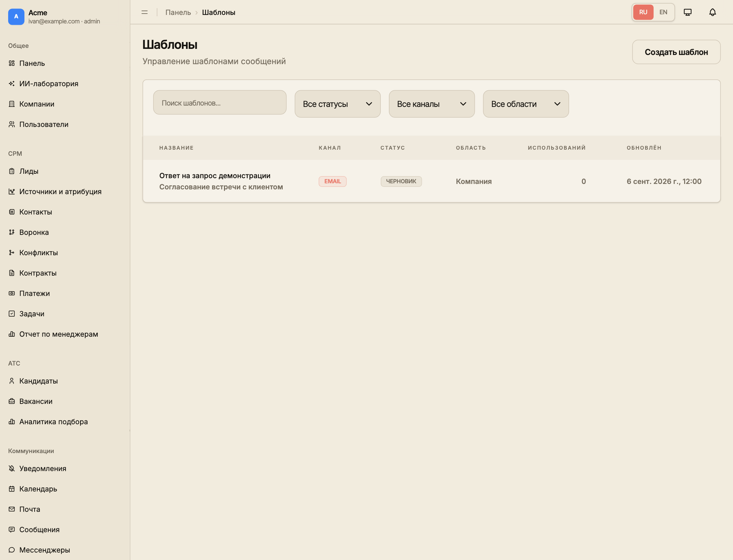The image size is (733, 560).
Task: Switch language to RU
Action: tap(643, 12)
